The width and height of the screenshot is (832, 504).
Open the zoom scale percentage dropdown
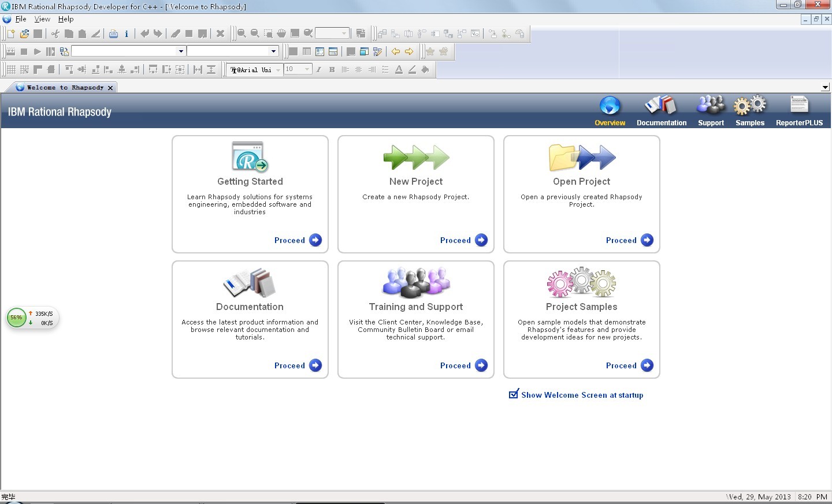pyautogui.click(x=344, y=33)
